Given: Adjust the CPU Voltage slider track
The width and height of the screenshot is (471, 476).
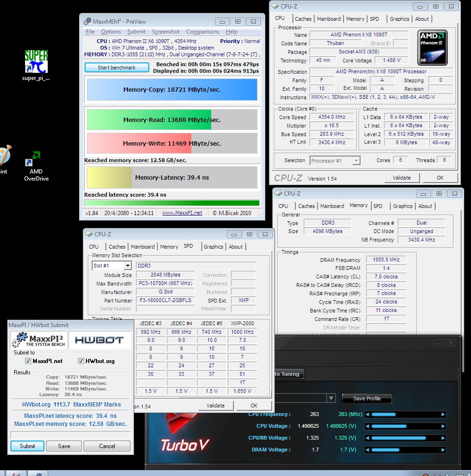Looking at the screenshot, I should tap(405, 426).
